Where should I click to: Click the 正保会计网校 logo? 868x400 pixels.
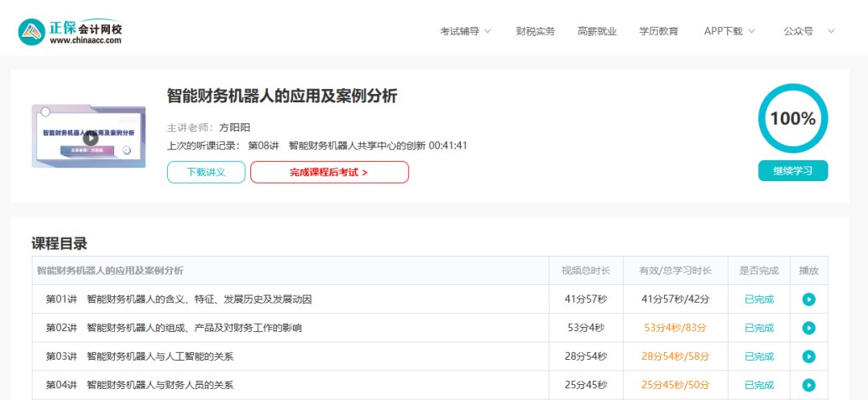tap(71, 32)
